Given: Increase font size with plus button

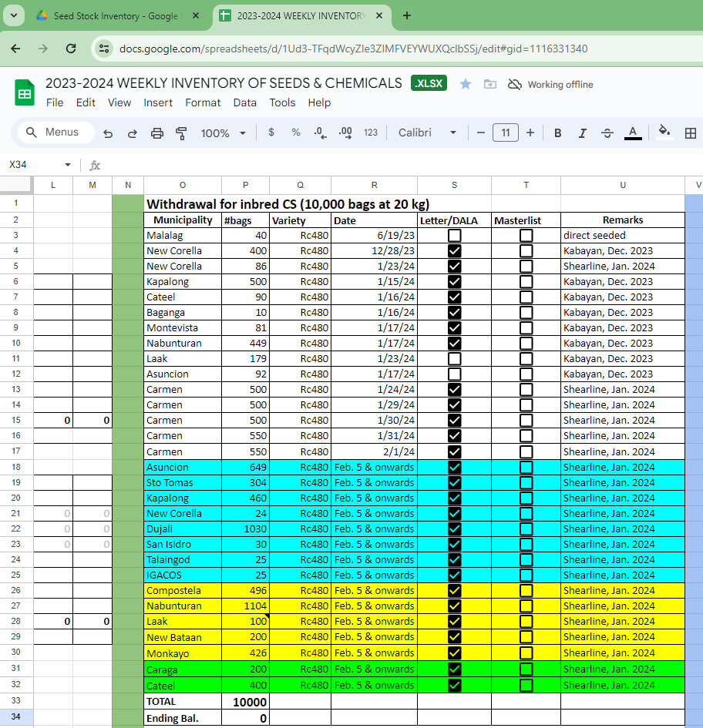Looking at the screenshot, I should pyautogui.click(x=530, y=133).
